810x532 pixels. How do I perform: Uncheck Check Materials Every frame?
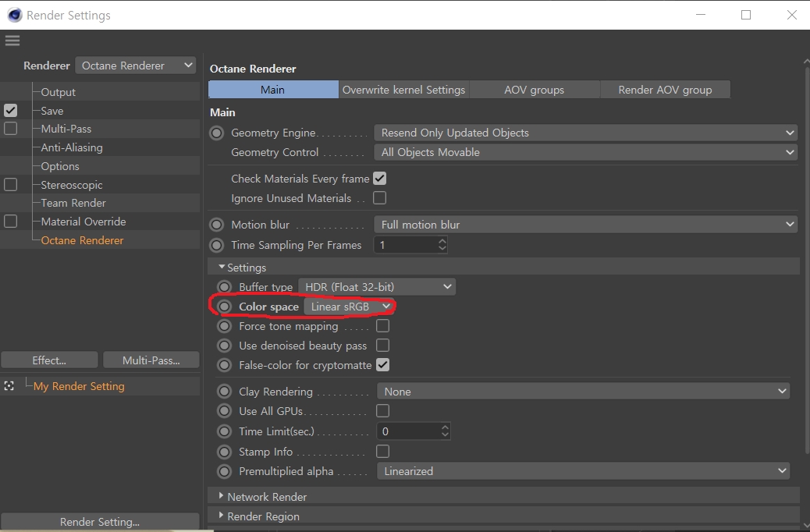[380, 178]
